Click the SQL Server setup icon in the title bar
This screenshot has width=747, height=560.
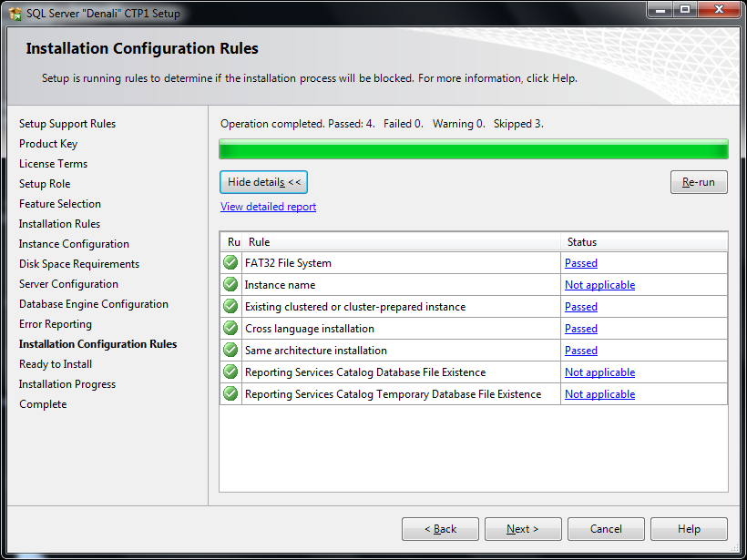click(x=15, y=14)
